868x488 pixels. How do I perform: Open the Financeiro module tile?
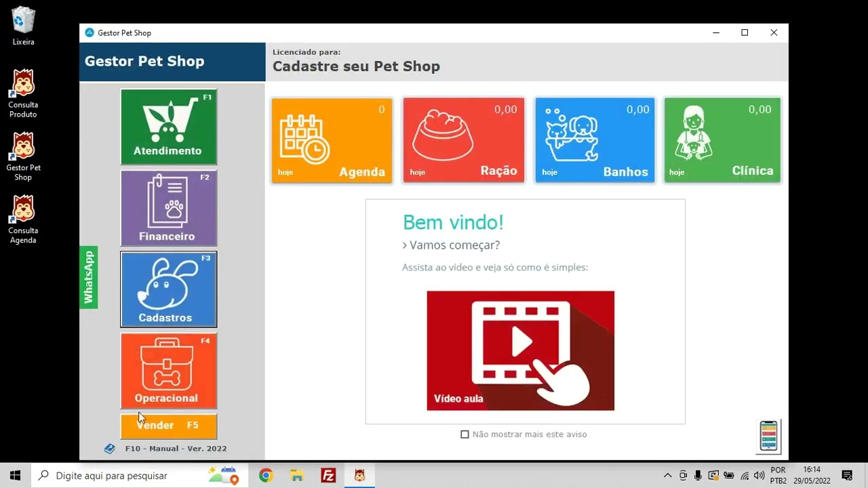tap(169, 208)
